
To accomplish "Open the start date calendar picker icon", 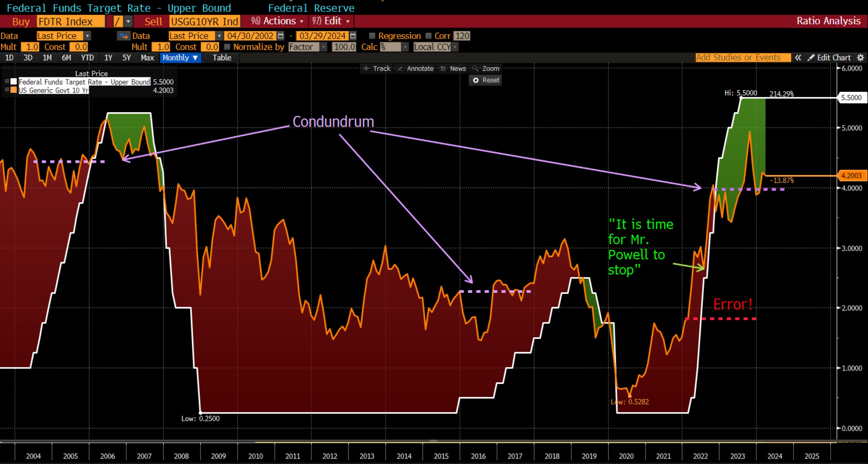I will (x=280, y=36).
